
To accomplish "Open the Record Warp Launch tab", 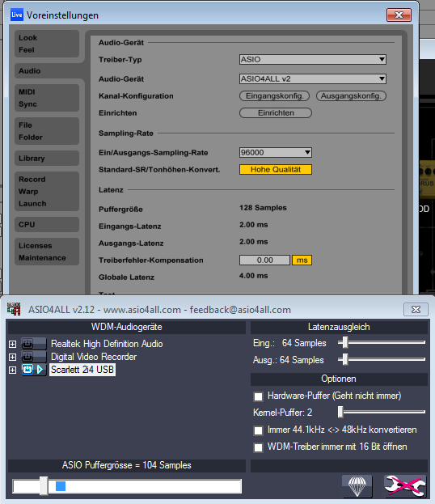I will pos(47,191).
